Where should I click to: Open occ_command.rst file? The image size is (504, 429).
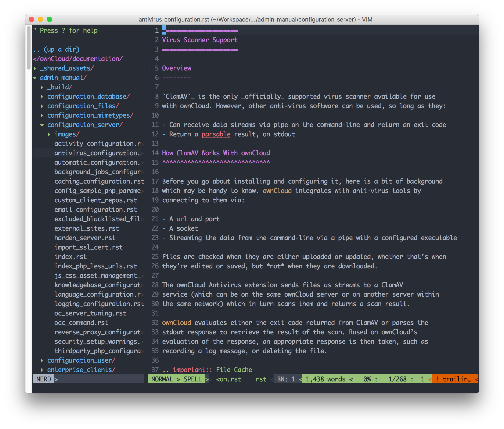81,323
